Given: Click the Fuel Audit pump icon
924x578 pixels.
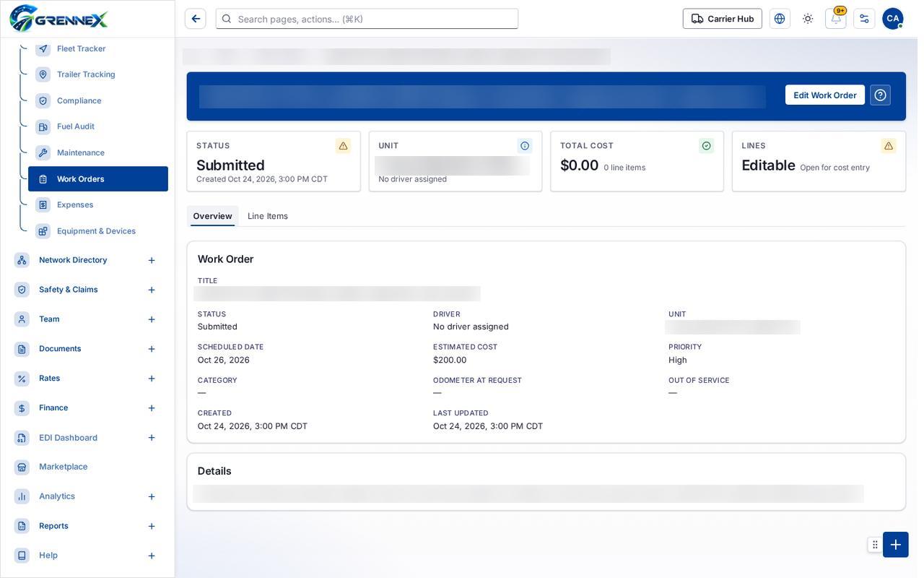Looking at the screenshot, I should click(x=43, y=126).
